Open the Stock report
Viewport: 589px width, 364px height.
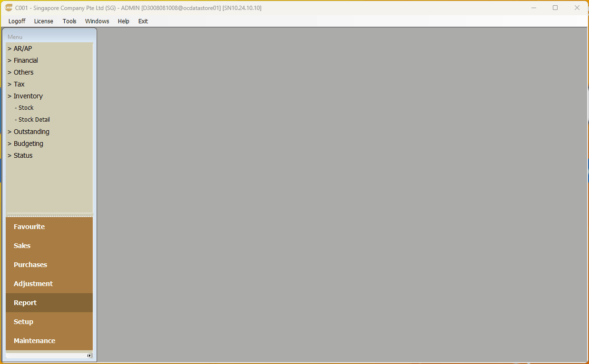(24, 108)
